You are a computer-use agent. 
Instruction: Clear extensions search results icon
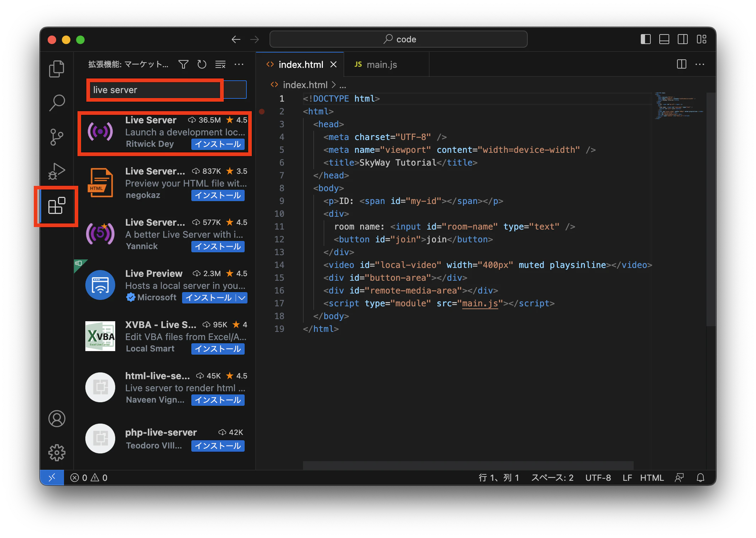220,64
